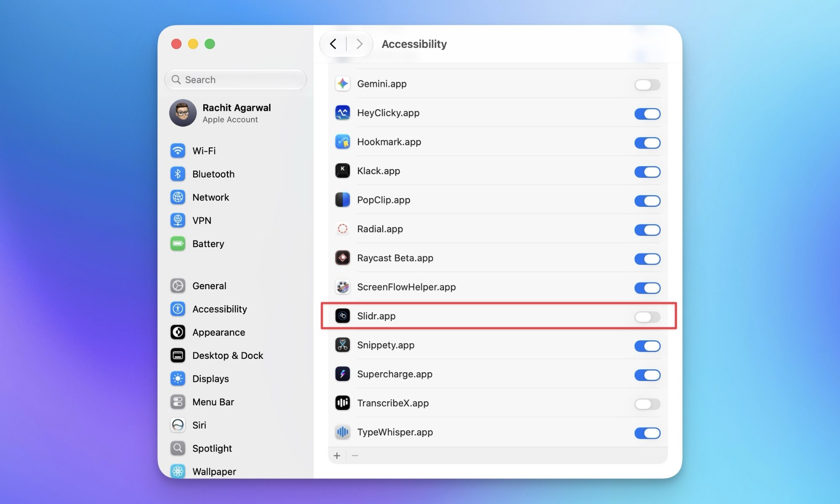
Task: Click the TypeWhisper.app waveform icon
Action: [342, 432]
